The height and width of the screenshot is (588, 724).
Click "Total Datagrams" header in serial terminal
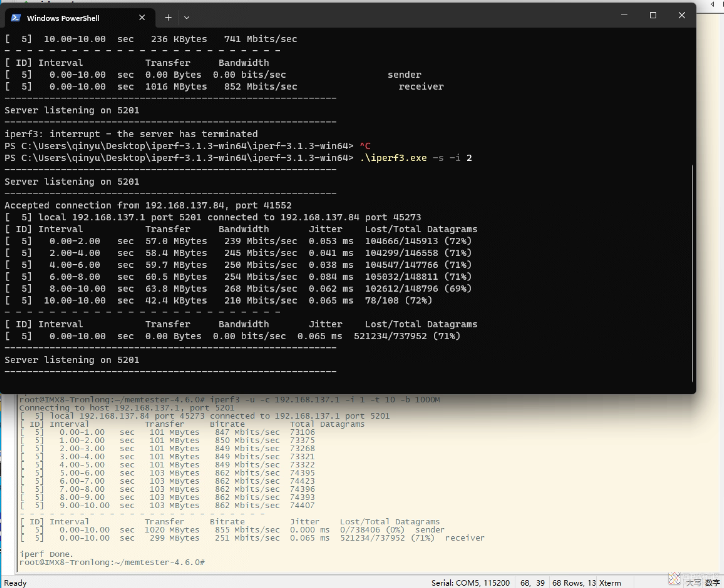pyautogui.click(x=327, y=424)
